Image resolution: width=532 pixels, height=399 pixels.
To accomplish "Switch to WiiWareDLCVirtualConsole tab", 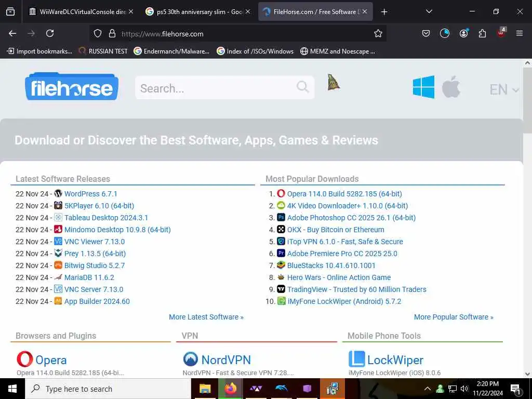I will [81, 12].
